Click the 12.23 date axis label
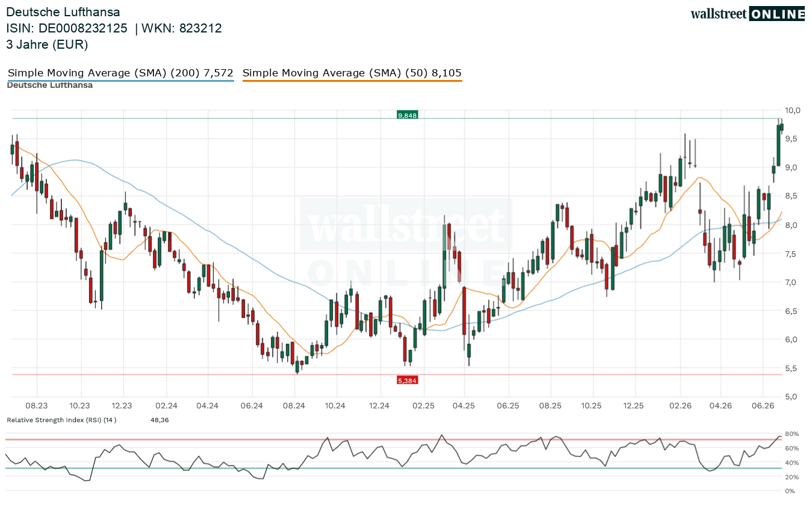 (x=122, y=406)
